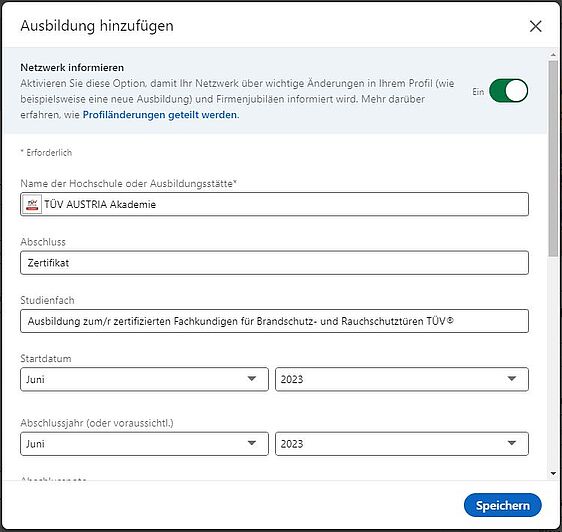
Task: Click the arrow icon of Startdatum 2023
Action: pos(511,379)
